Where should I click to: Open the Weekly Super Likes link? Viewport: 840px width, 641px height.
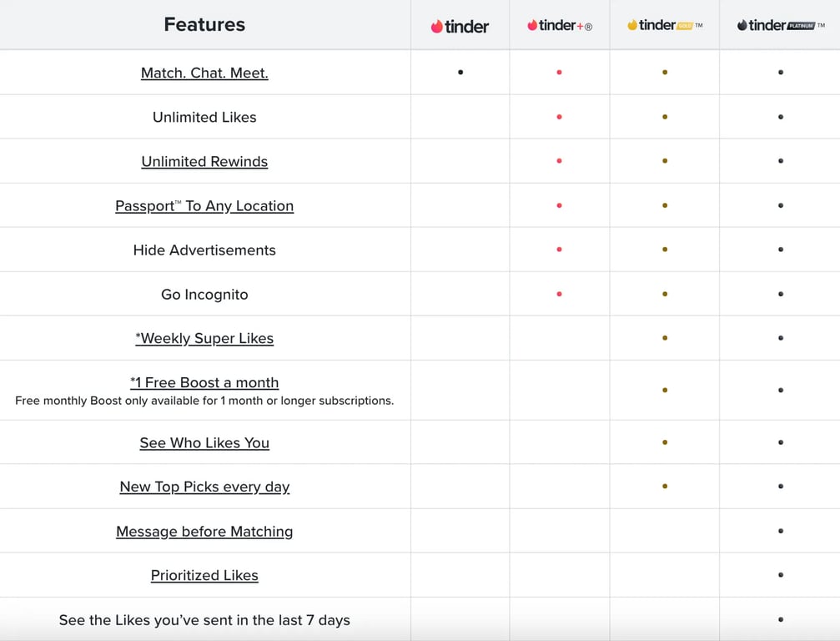click(x=204, y=338)
